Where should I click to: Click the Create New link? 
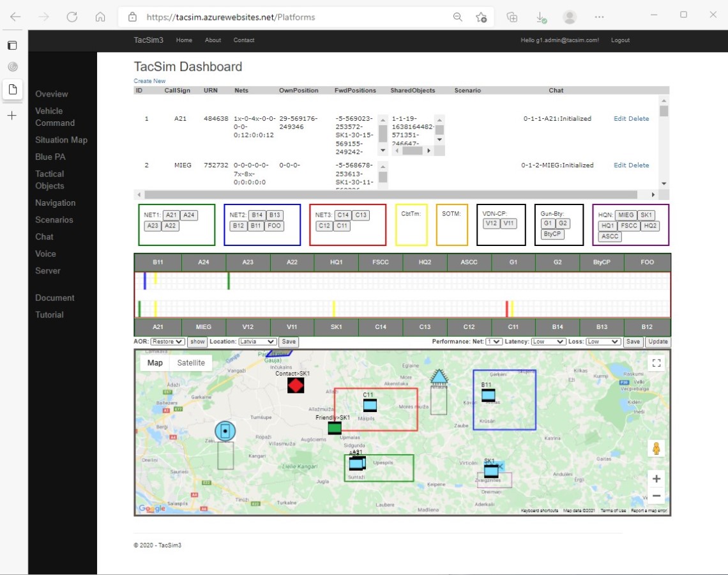(149, 81)
